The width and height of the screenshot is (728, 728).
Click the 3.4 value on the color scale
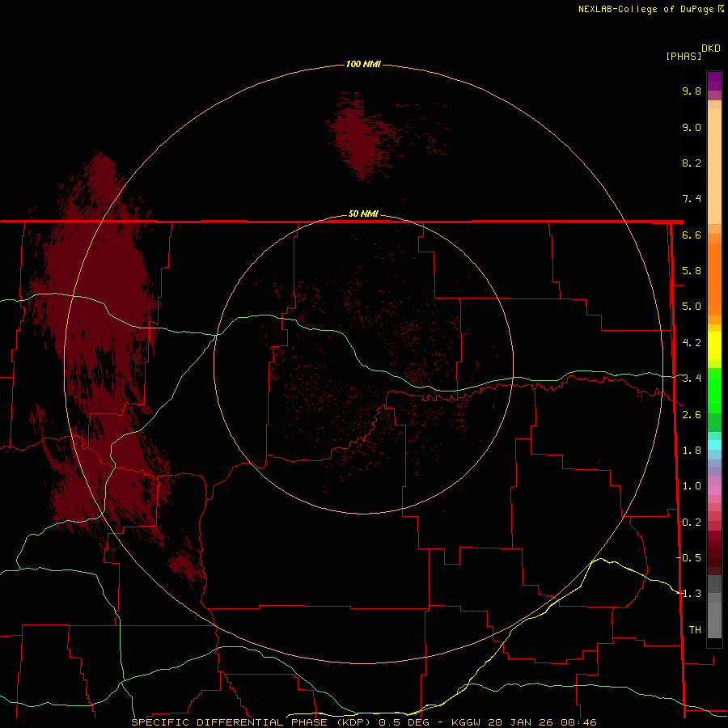(x=692, y=379)
